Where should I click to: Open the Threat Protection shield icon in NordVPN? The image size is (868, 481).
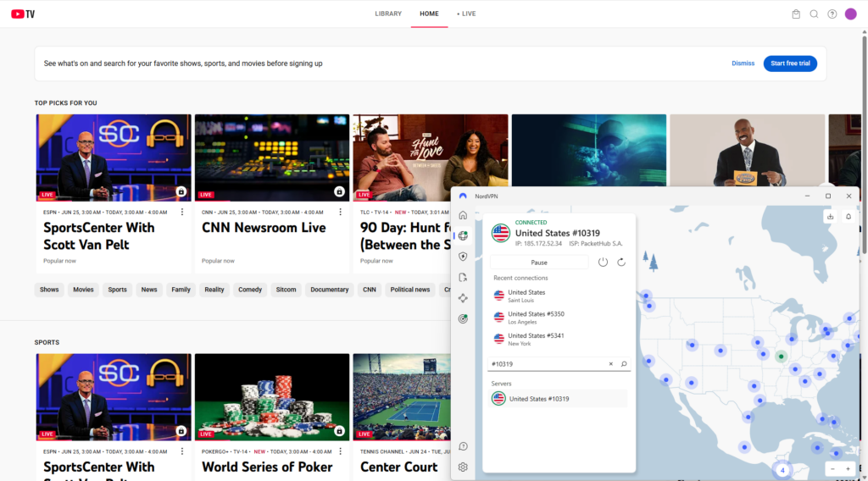[x=463, y=257]
